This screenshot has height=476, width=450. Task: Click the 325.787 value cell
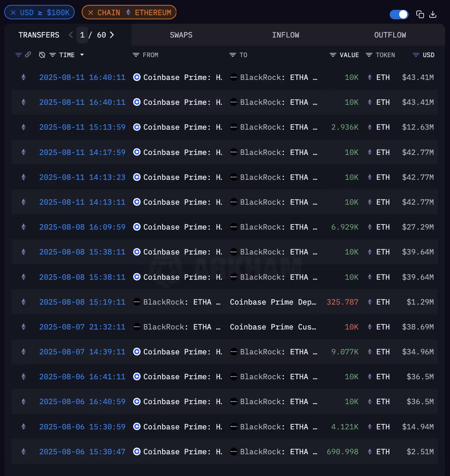pos(342,302)
